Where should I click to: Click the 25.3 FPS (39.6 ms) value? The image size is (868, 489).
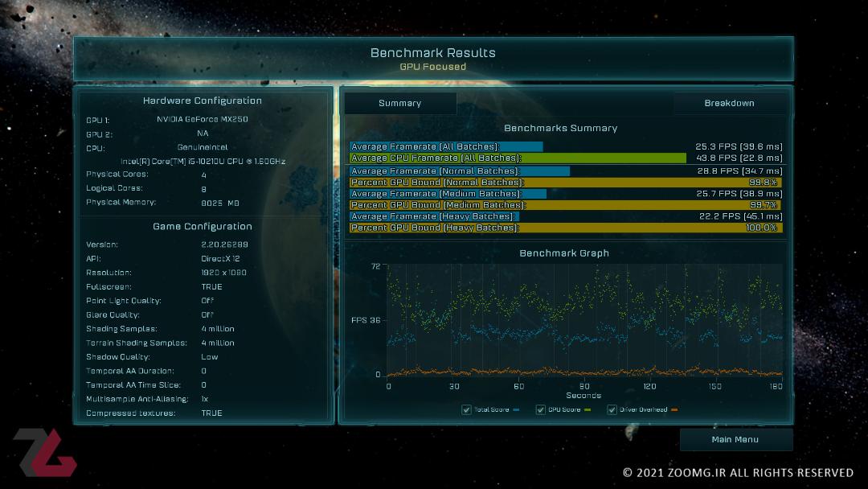pyautogui.click(x=739, y=146)
